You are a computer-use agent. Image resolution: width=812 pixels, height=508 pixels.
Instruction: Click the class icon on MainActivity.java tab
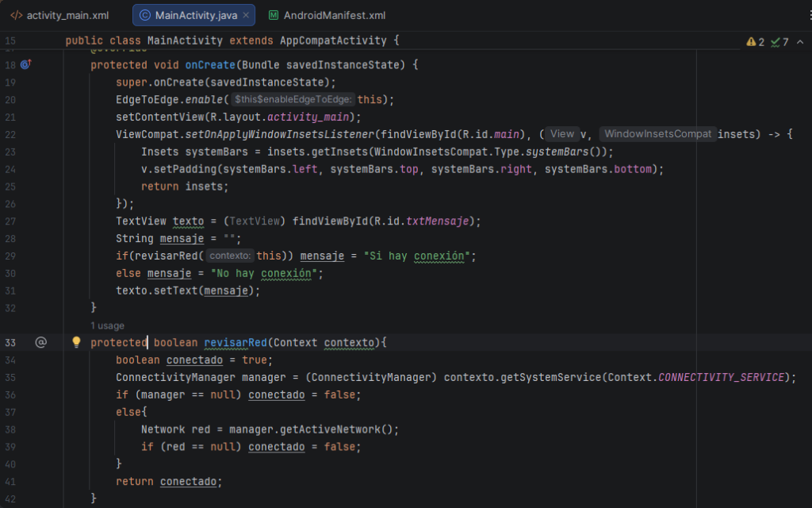[x=145, y=16]
